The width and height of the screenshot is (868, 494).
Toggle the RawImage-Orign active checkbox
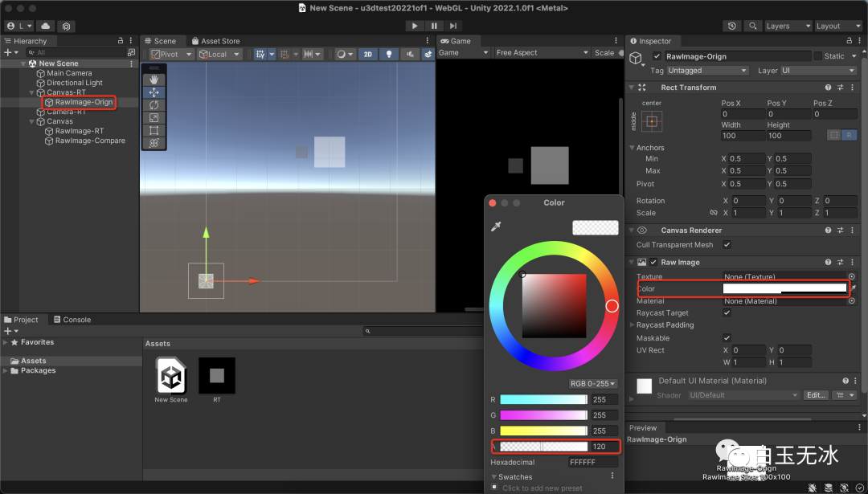click(657, 56)
